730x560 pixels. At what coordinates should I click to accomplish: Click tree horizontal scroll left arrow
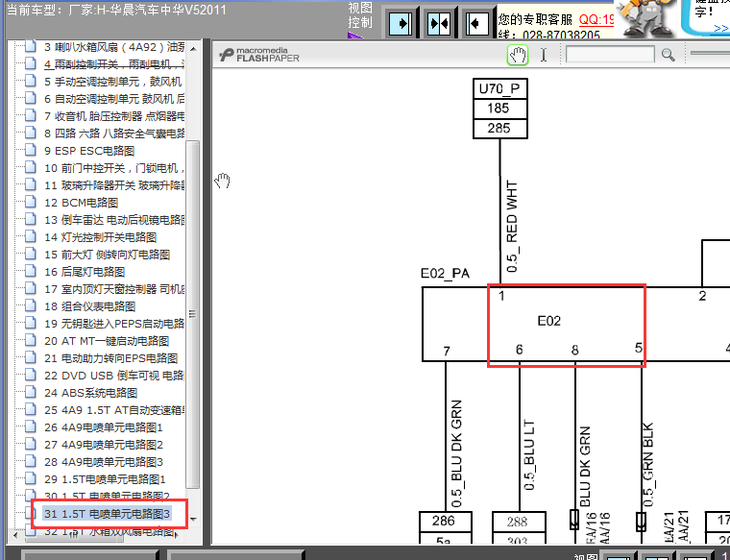pyautogui.click(x=15, y=536)
